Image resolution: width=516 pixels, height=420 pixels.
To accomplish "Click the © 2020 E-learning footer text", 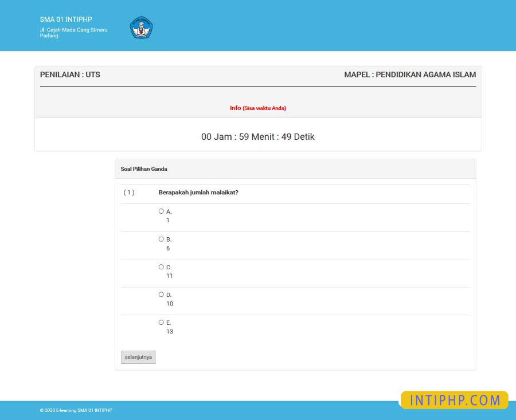I will (x=76, y=410).
